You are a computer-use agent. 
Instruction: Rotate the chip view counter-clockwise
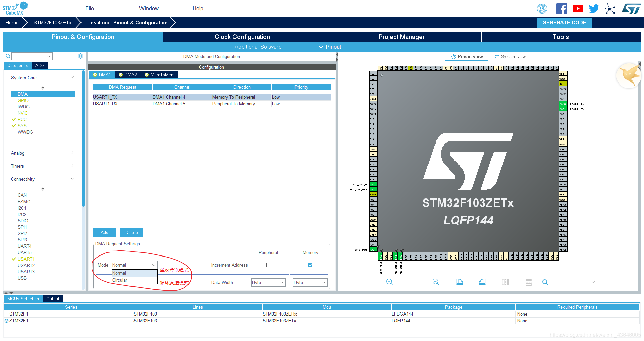(482, 282)
